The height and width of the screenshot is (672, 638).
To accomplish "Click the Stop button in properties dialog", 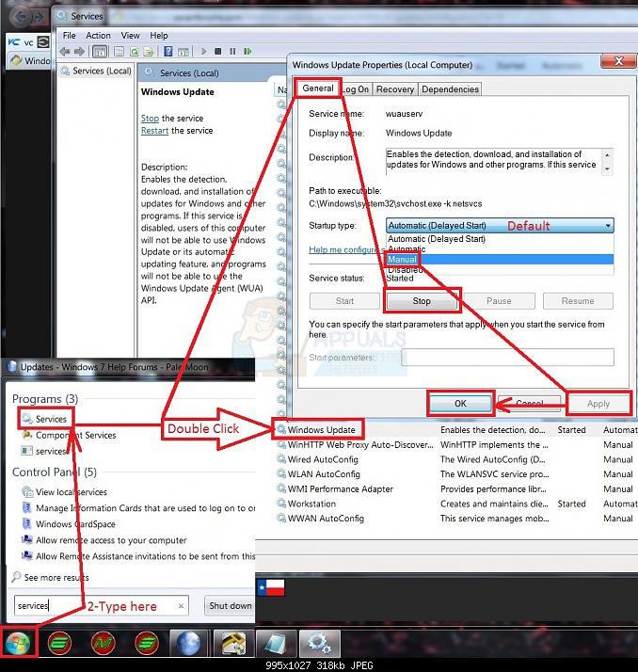I will (x=422, y=301).
